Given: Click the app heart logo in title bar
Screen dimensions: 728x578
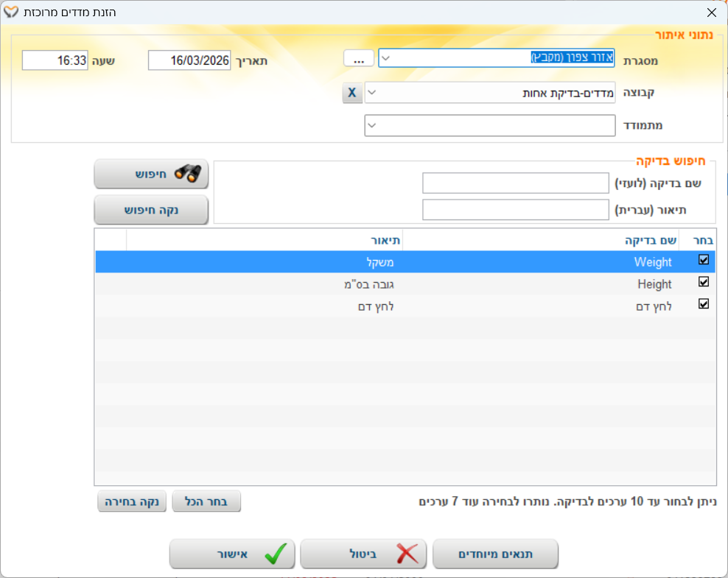Looking at the screenshot, I should point(10,12).
